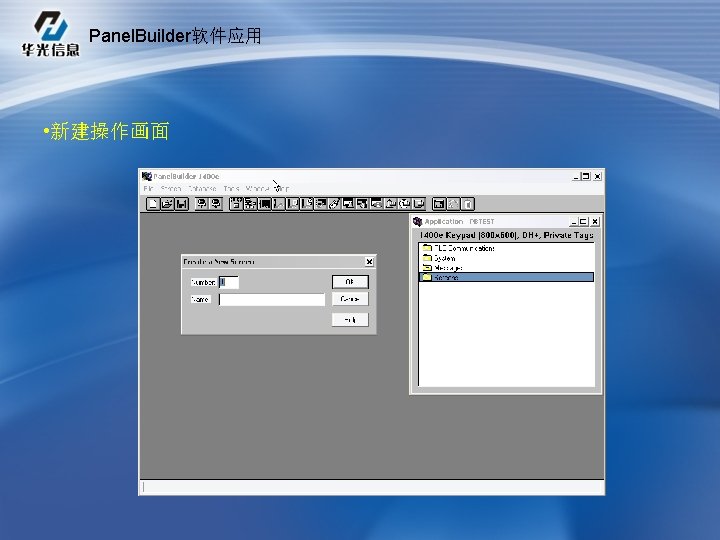
Task: Select Messages folder in Application window
Action: click(x=442, y=268)
